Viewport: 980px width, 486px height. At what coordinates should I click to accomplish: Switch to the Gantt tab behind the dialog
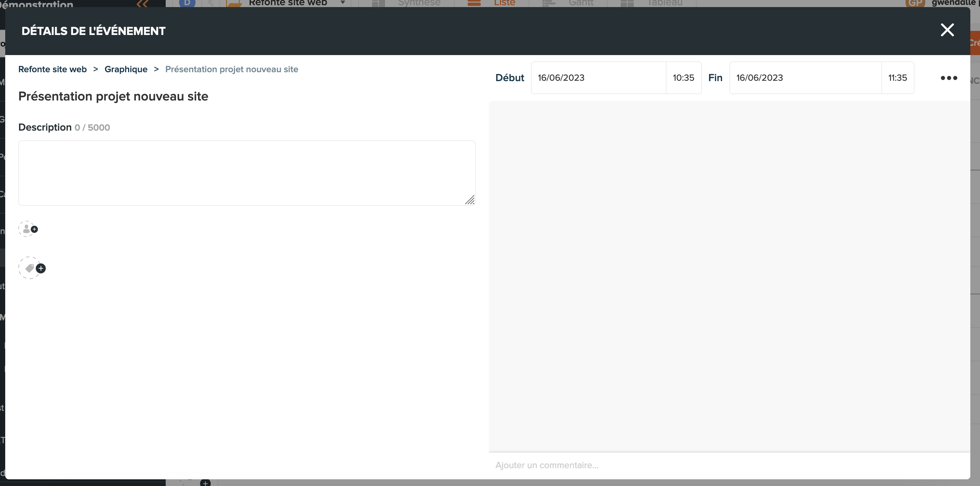(568, 3)
